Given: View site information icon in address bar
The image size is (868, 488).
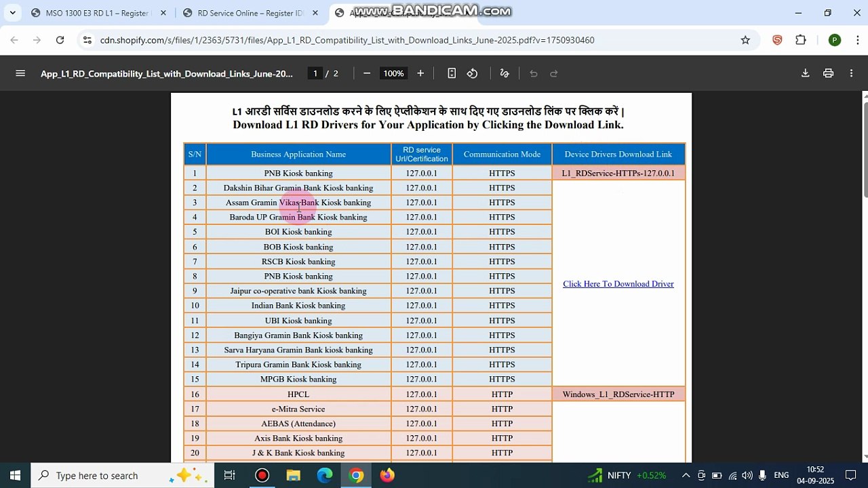Looking at the screenshot, I should pos(87,40).
